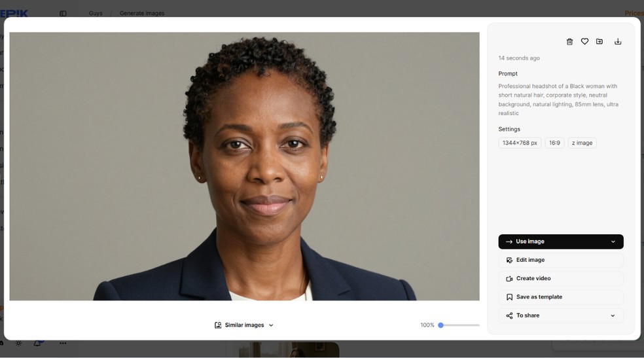Expand the To share chevron
The height and width of the screenshot is (358, 644).
pyautogui.click(x=613, y=315)
